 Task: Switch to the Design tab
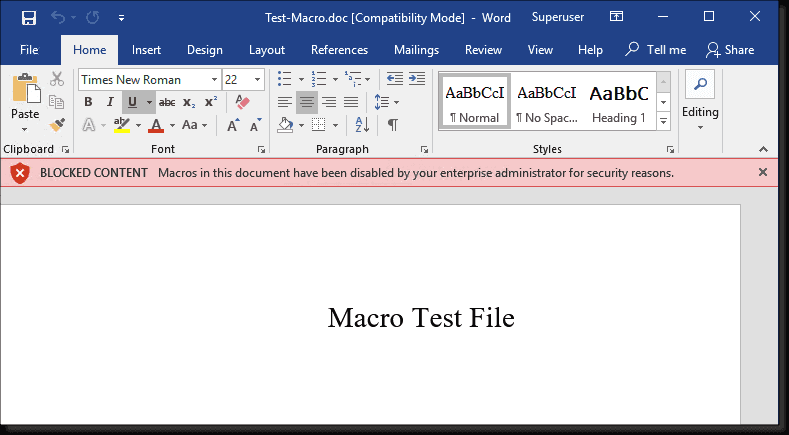click(x=205, y=50)
